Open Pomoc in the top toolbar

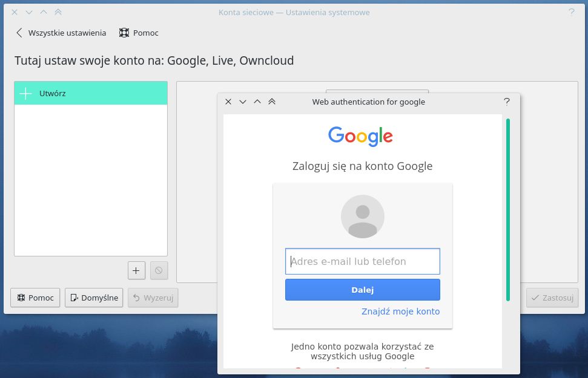pos(139,33)
